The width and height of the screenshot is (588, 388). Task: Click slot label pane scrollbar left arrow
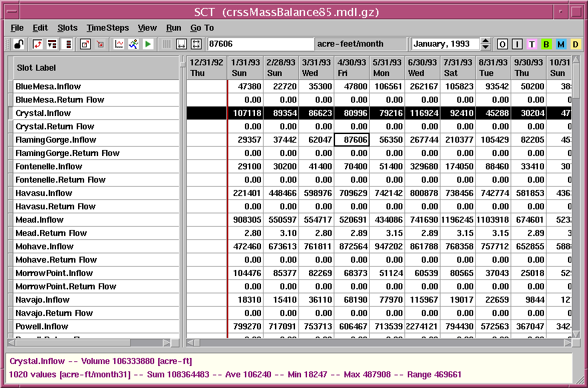coord(11,343)
